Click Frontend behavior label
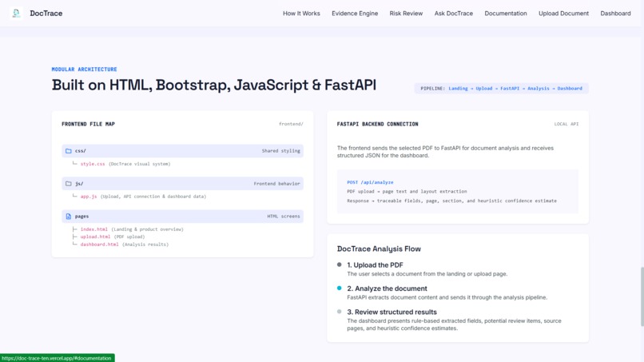This screenshot has width=644, height=362. 276,184
